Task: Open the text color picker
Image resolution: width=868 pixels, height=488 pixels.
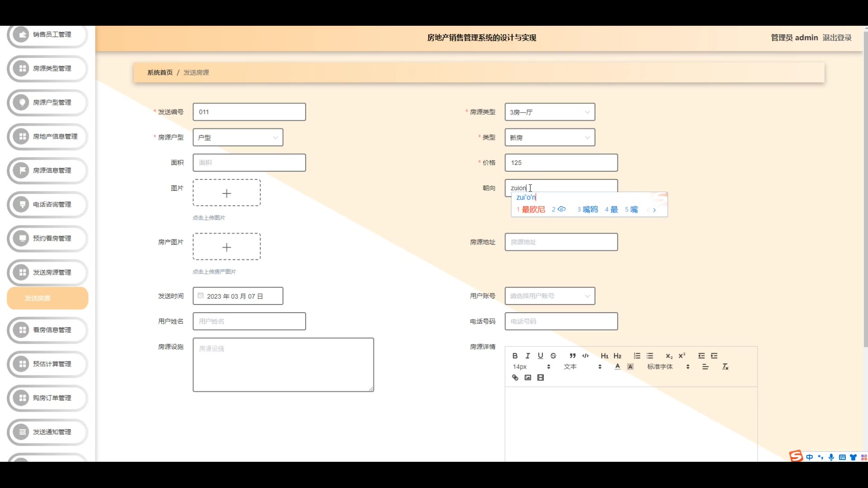Action: (x=618, y=366)
